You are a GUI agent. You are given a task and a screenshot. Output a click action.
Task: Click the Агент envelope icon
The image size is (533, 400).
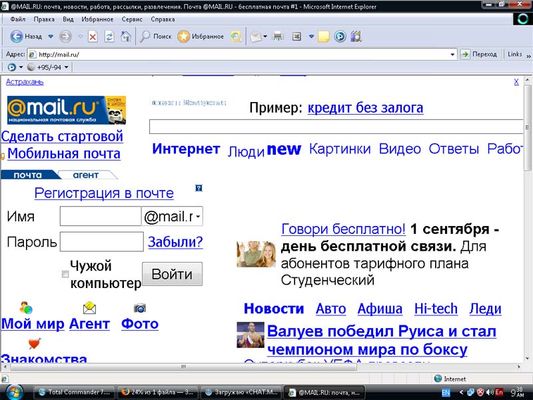(x=89, y=308)
